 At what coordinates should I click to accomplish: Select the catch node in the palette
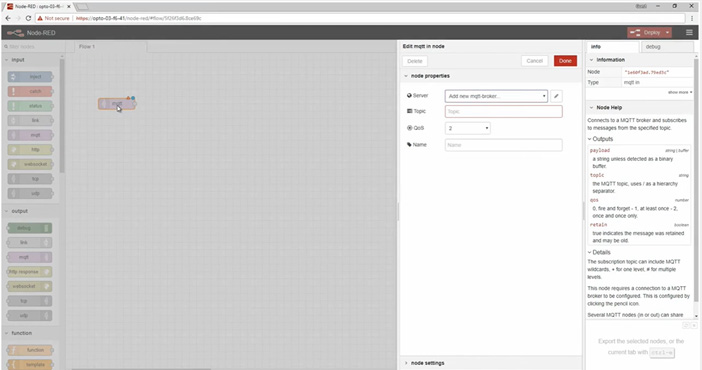point(30,91)
